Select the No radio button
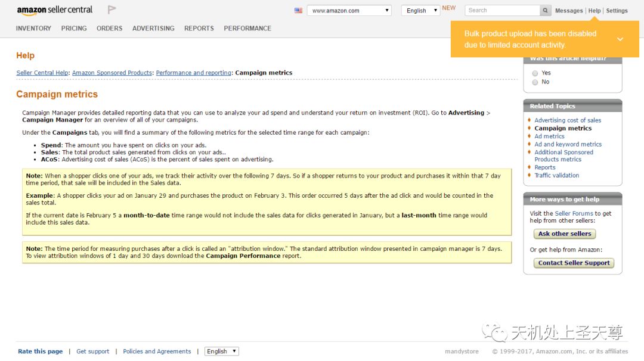This screenshot has width=644, height=361. pos(535,82)
